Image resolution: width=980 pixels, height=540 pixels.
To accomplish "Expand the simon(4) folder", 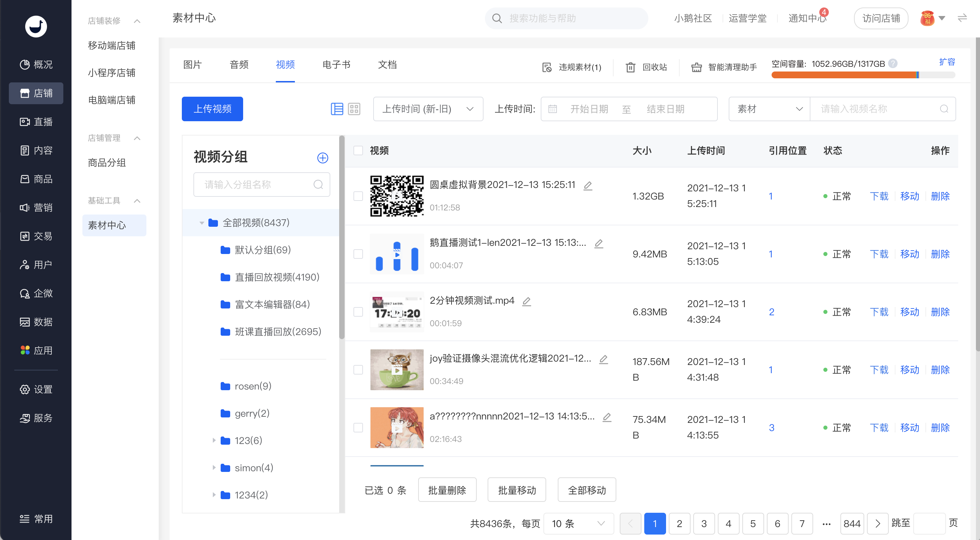I will tap(214, 468).
